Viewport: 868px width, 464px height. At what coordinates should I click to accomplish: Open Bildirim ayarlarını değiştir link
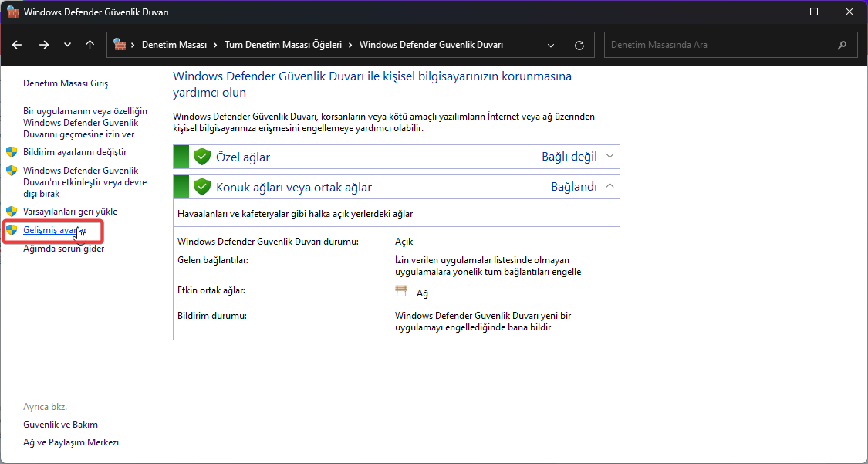click(75, 152)
